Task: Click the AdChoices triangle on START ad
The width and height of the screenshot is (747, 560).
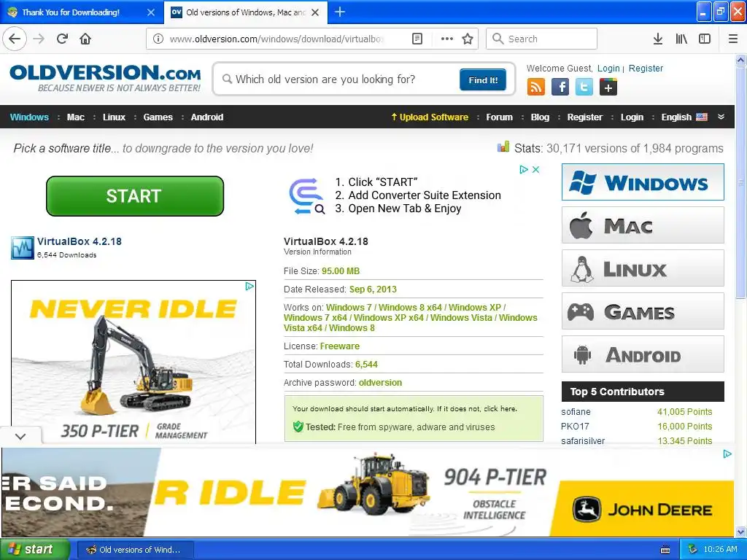Action: 524,169
